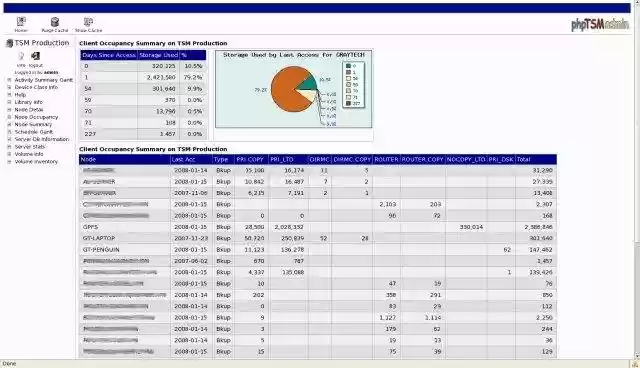Image resolution: width=640 pixels, height=368 pixels.
Task: Click the PRI_LTO column header
Action: (x=288, y=160)
